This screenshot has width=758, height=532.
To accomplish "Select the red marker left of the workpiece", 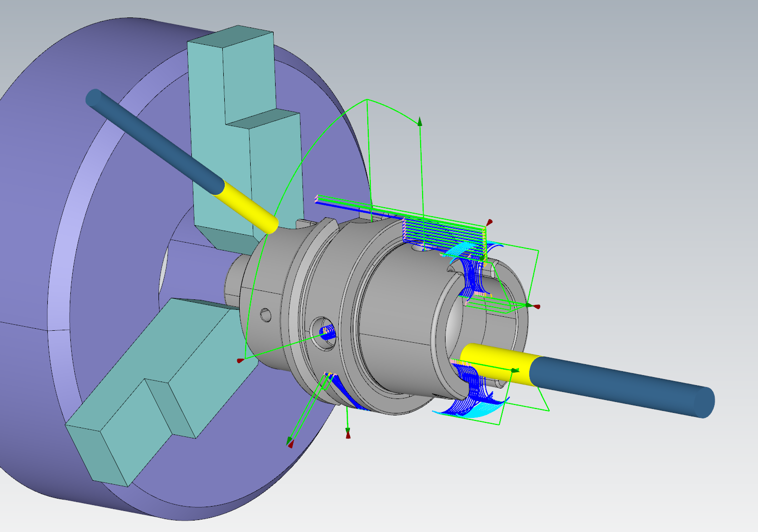I will point(240,360).
